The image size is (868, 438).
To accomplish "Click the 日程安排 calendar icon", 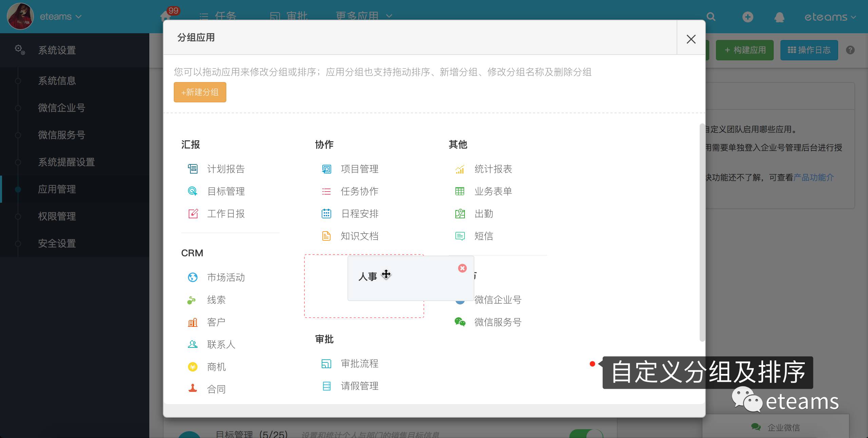I will (x=326, y=214).
